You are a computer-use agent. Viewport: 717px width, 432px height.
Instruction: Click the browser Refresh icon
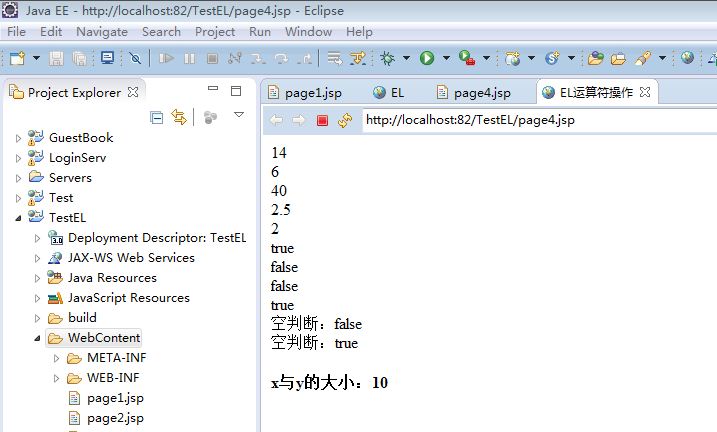pyautogui.click(x=345, y=120)
